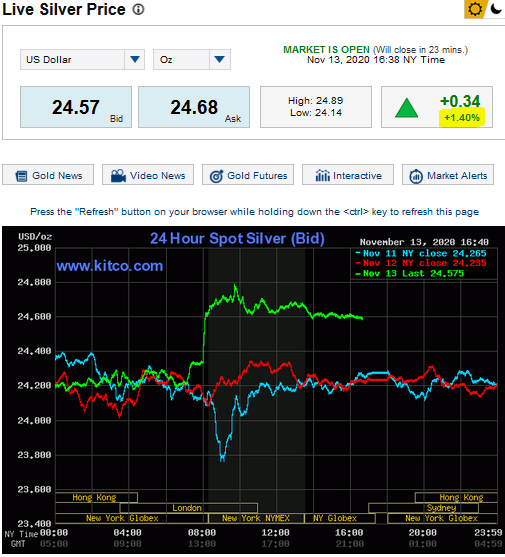Click the Gold Futures target icon
This screenshot has height=557, width=505.
click(x=216, y=176)
